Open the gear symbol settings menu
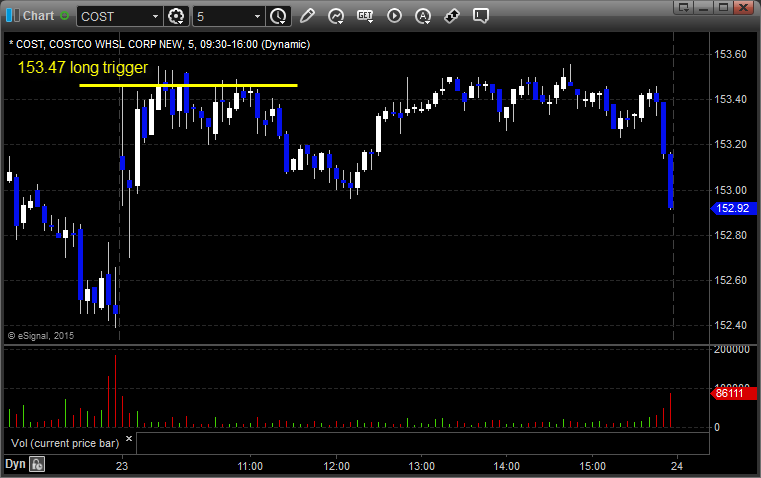The height and width of the screenshot is (478, 761). point(176,16)
